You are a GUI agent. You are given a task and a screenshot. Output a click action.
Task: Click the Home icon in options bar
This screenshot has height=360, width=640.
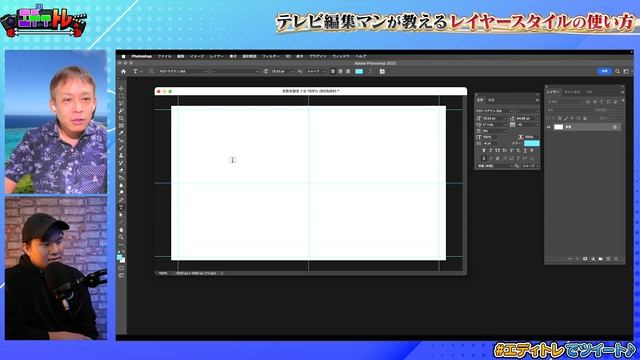coord(124,71)
